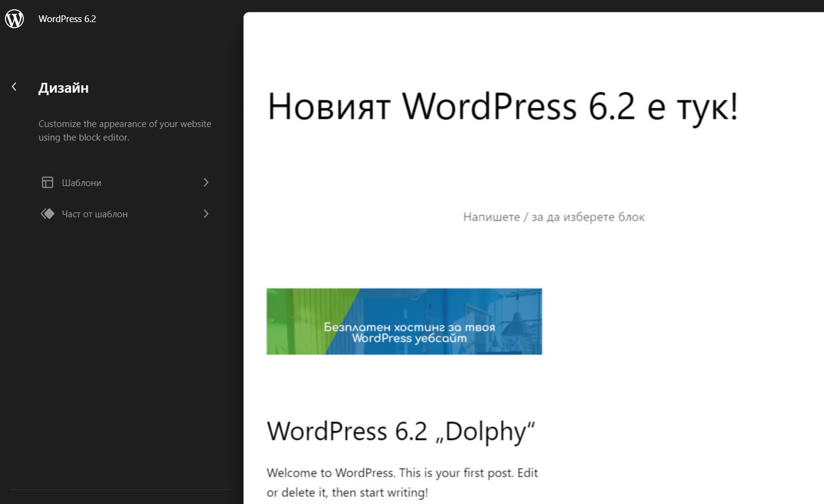Open the Шаблони menu item

(125, 182)
